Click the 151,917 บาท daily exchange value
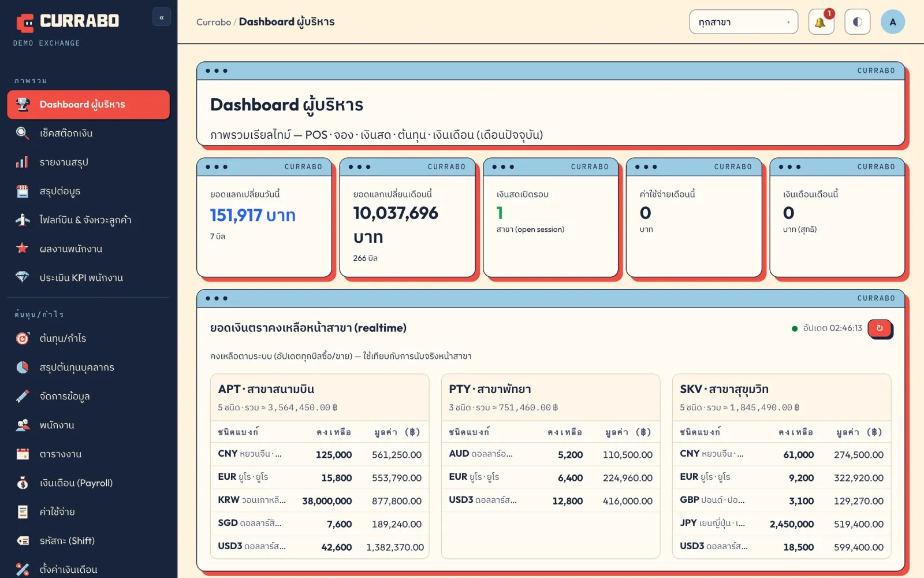This screenshot has height=578, width=924. click(253, 215)
